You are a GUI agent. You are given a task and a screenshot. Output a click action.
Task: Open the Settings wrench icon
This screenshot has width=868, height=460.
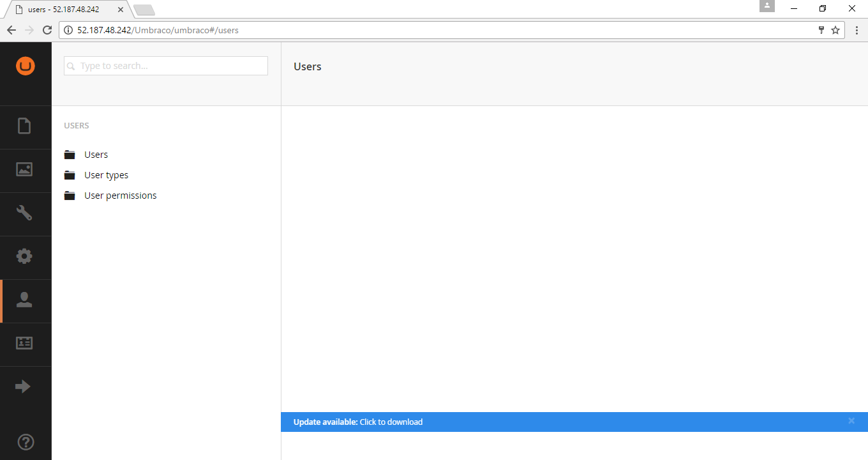24,213
